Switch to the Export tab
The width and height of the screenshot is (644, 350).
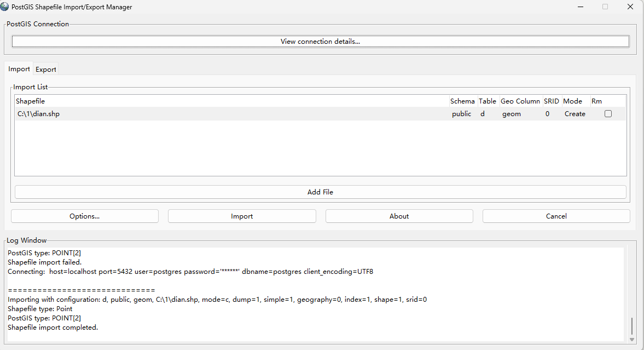pos(45,69)
